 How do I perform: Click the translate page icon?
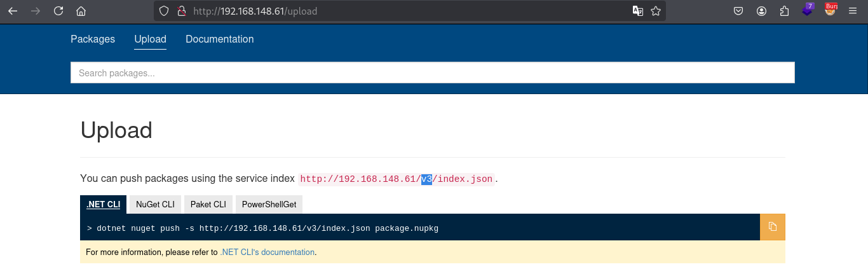637,11
